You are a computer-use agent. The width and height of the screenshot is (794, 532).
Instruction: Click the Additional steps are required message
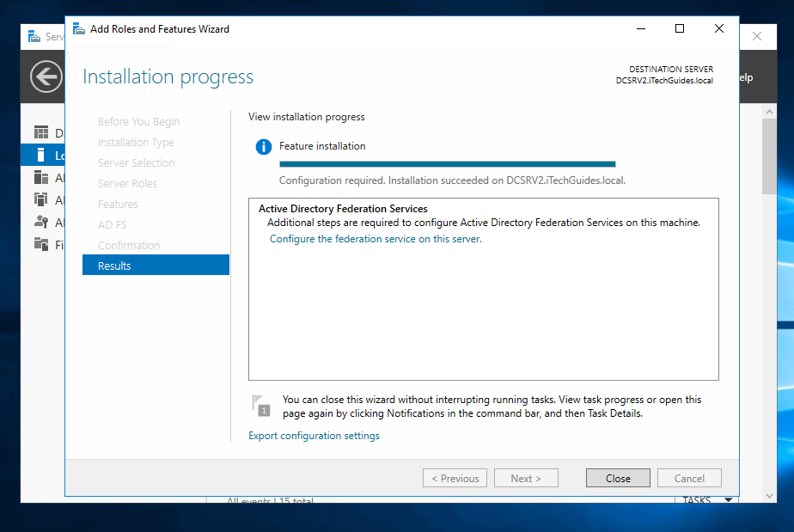pos(484,223)
